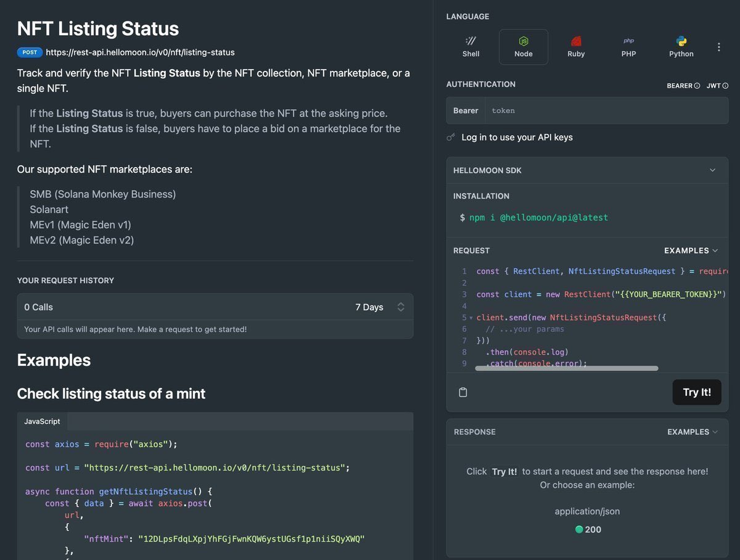The image size is (740, 560).
Task: Click the JWT authentication label
Action: point(713,86)
